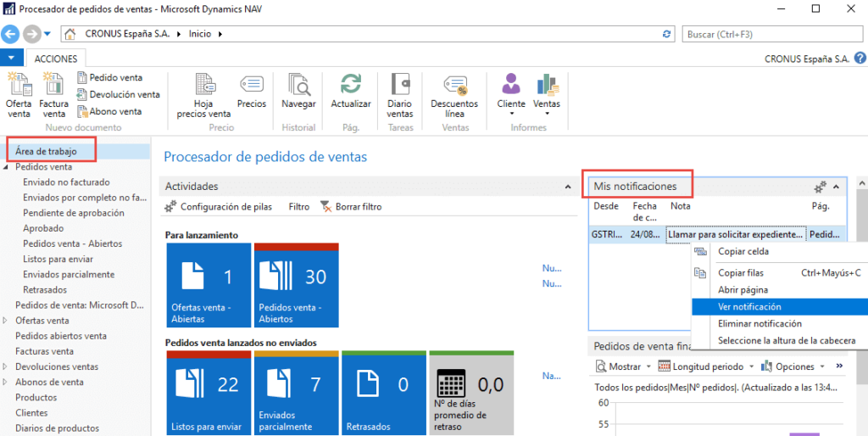Open Listos para enviar in navigation
Image resolution: width=868 pixels, height=436 pixels.
click(x=58, y=259)
